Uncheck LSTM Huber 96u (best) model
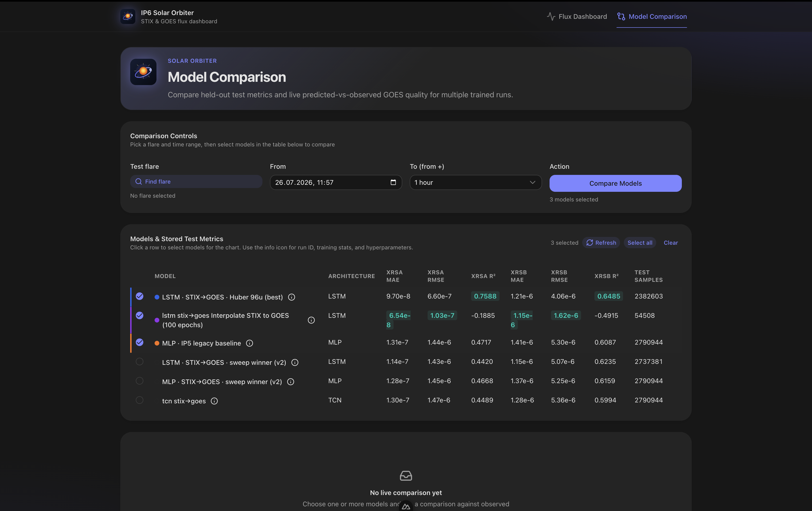This screenshot has width=812, height=511. (140, 296)
